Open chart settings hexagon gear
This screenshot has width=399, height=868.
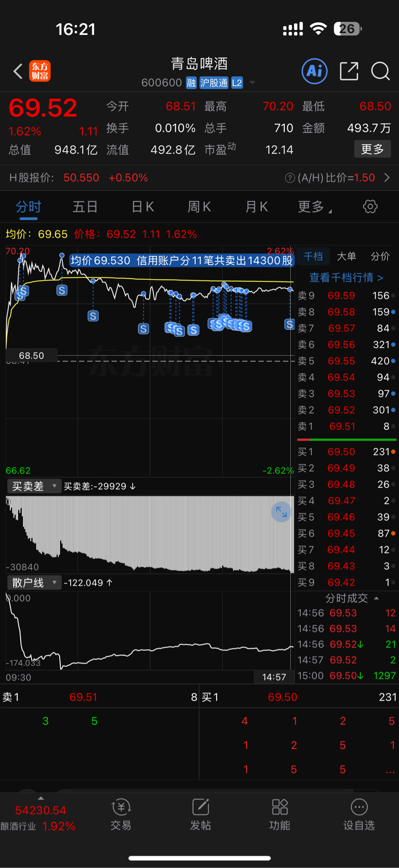coord(370,206)
